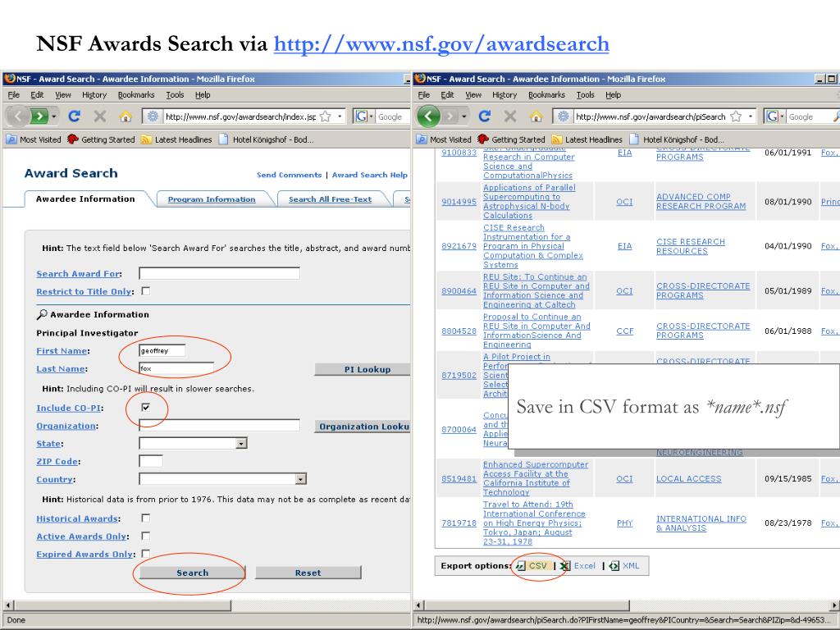The width and height of the screenshot is (840, 630).
Task: Open the ADVANCED COMP RESEARCH PROGRAM link
Action: (701, 202)
